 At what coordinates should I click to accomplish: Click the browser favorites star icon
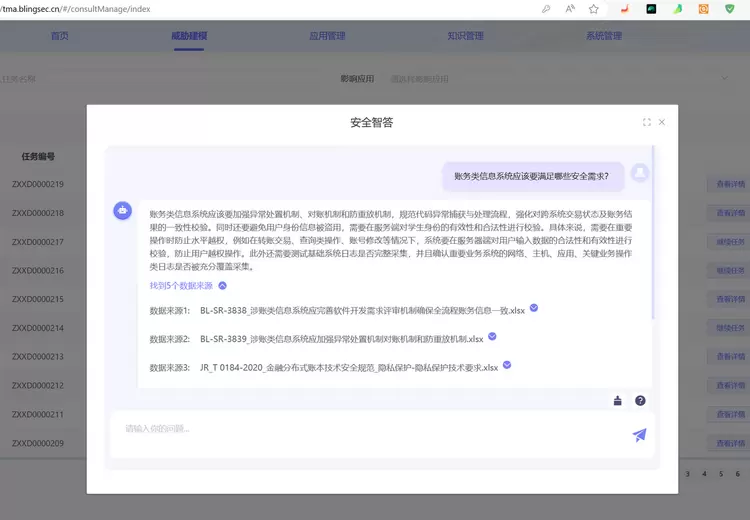593,9
